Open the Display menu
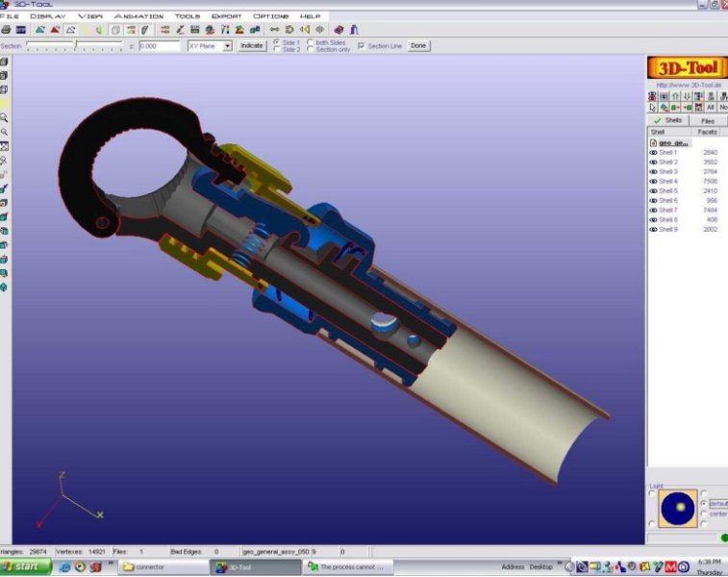This screenshot has width=728, height=577. (x=48, y=16)
